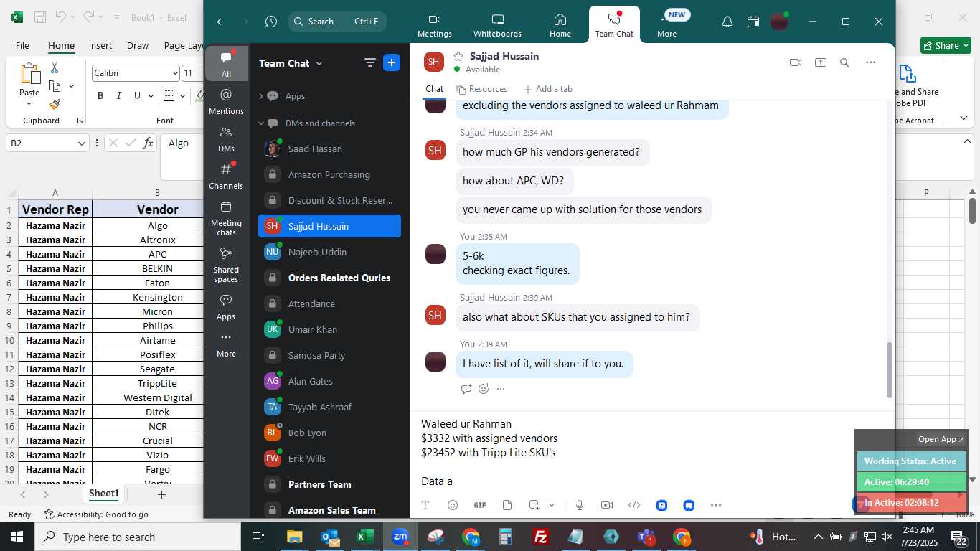The height and width of the screenshot is (551, 980).
Task: Open the Excel Insert ribbon tab
Action: pos(100,45)
